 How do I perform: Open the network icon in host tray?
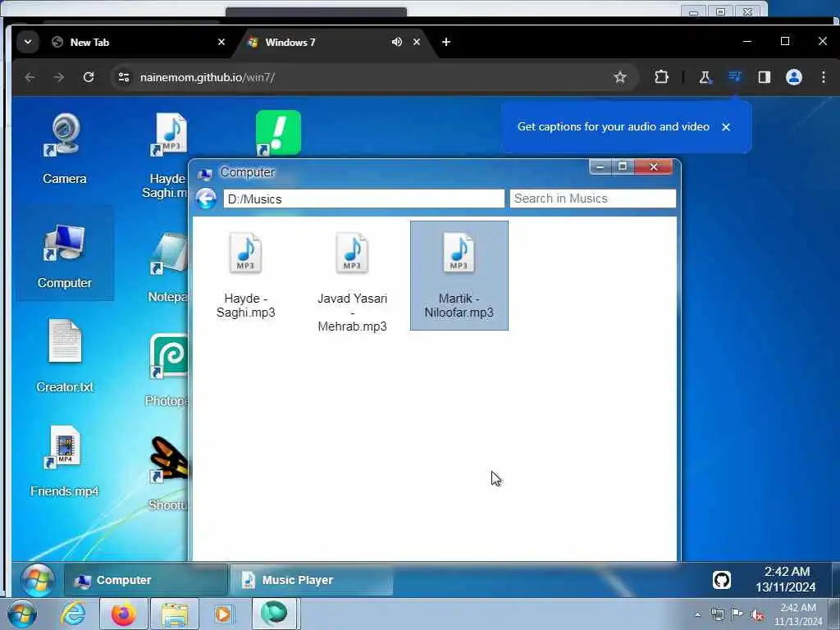coord(717,614)
